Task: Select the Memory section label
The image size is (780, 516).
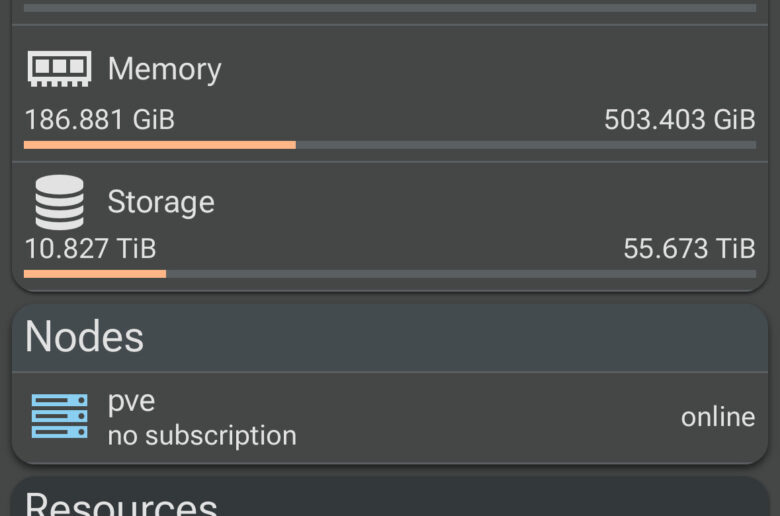Action: pyautogui.click(x=164, y=69)
